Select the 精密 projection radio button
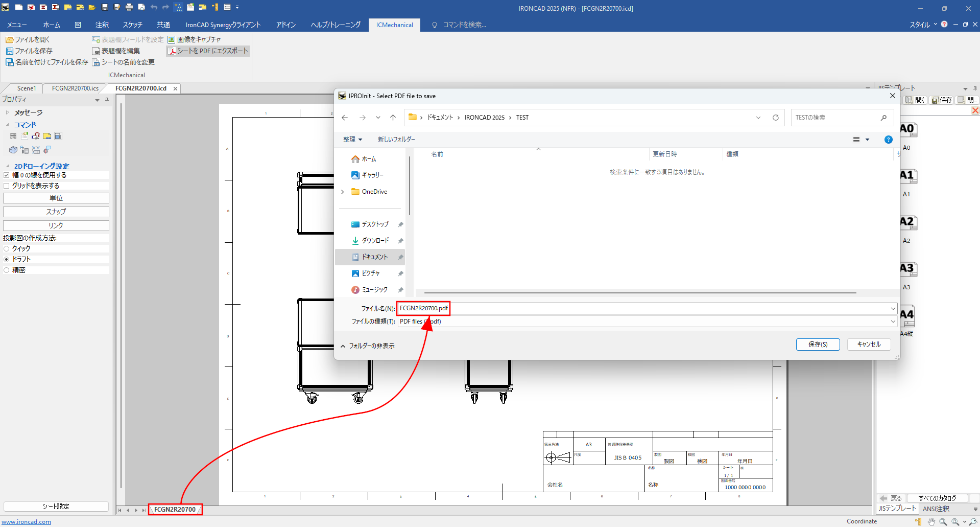The image size is (980, 527). [x=7, y=270]
